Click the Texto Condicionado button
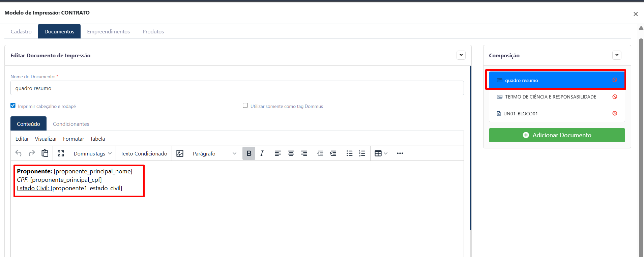The image size is (644, 257). (144, 153)
